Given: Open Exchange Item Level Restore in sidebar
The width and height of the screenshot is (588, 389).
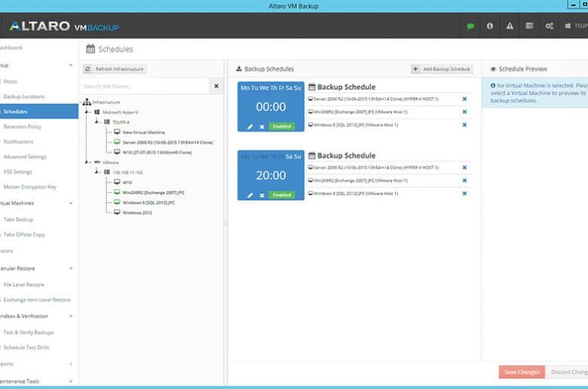Looking at the screenshot, I should click(x=37, y=300).
